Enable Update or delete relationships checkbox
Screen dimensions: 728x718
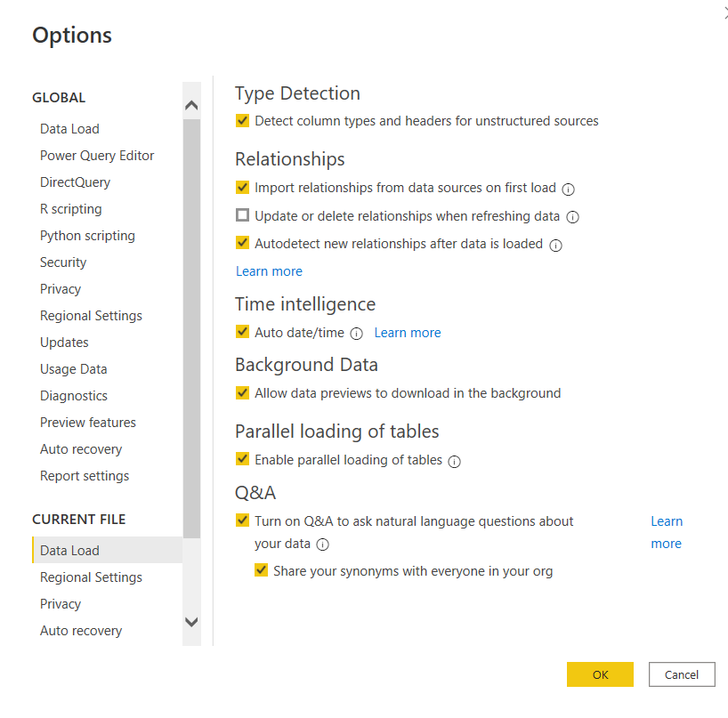click(242, 215)
